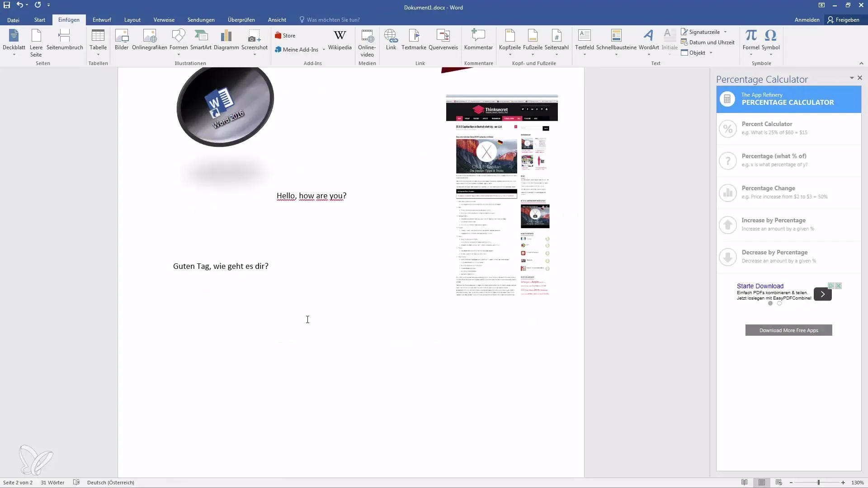The image size is (868, 488).
Task: Switch to the Entwurf tab
Action: [102, 20]
